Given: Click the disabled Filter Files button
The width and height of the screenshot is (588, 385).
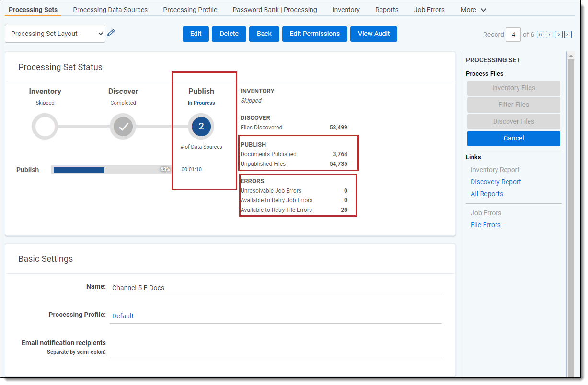Looking at the screenshot, I should 514,105.
